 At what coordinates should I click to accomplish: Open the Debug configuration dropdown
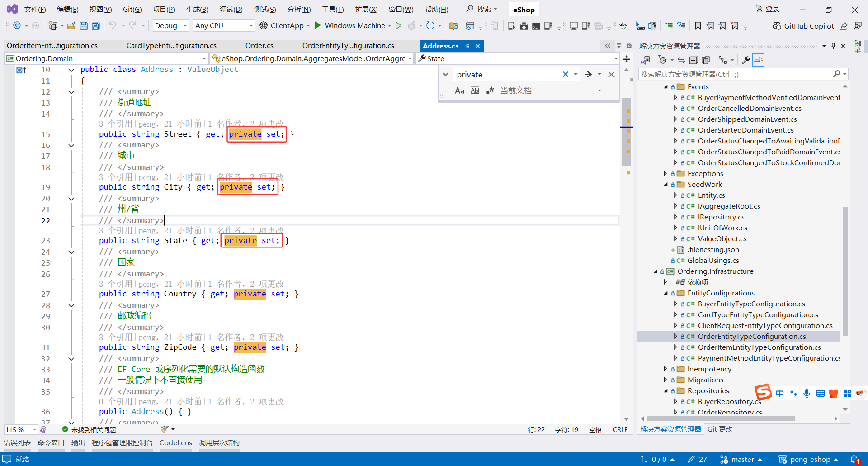point(171,26)
